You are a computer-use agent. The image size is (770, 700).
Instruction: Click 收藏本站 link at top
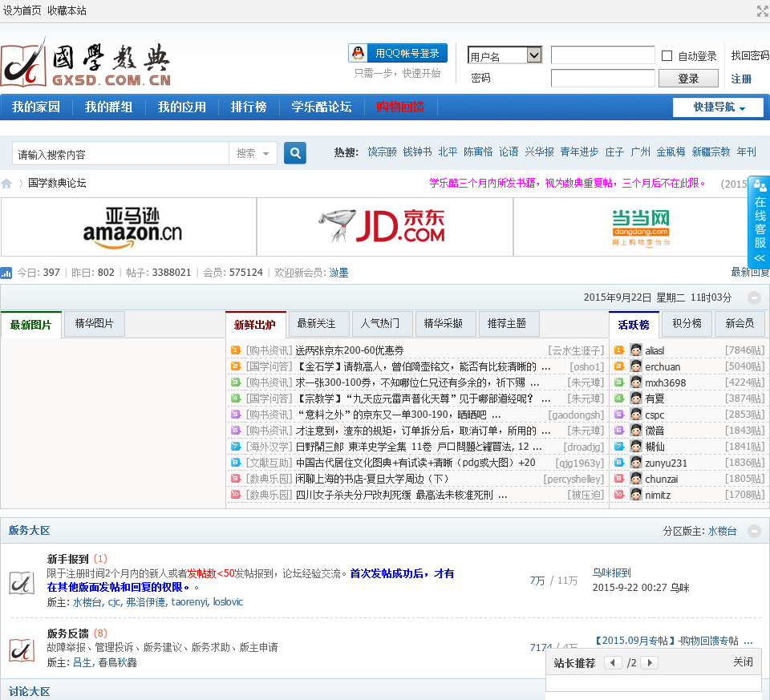[x=67, y=10]
